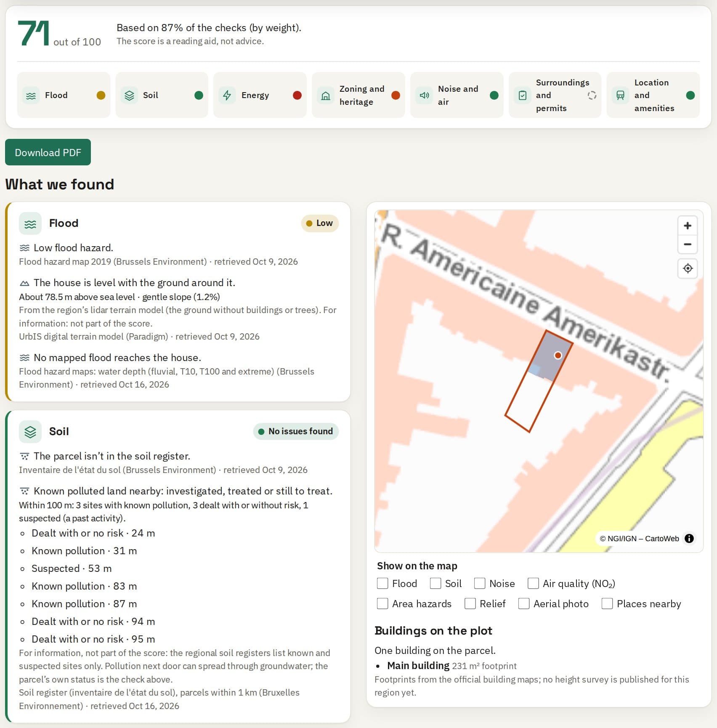The height and width of the screenshot is (728, 717).
Task: Show the Aerial photo layer
Action: click(x=524, y=603)
